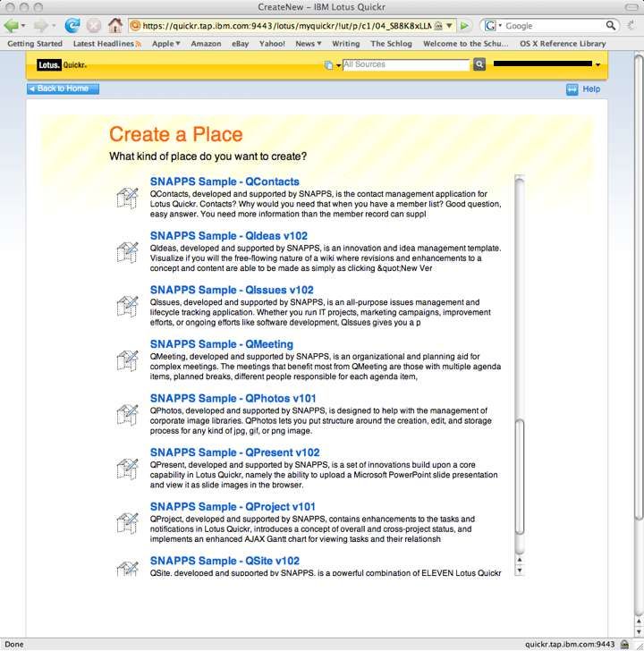Click the browser Forward arrow button
The height and width of the screenshot is (651, 644).
click(x=40, y=26)
